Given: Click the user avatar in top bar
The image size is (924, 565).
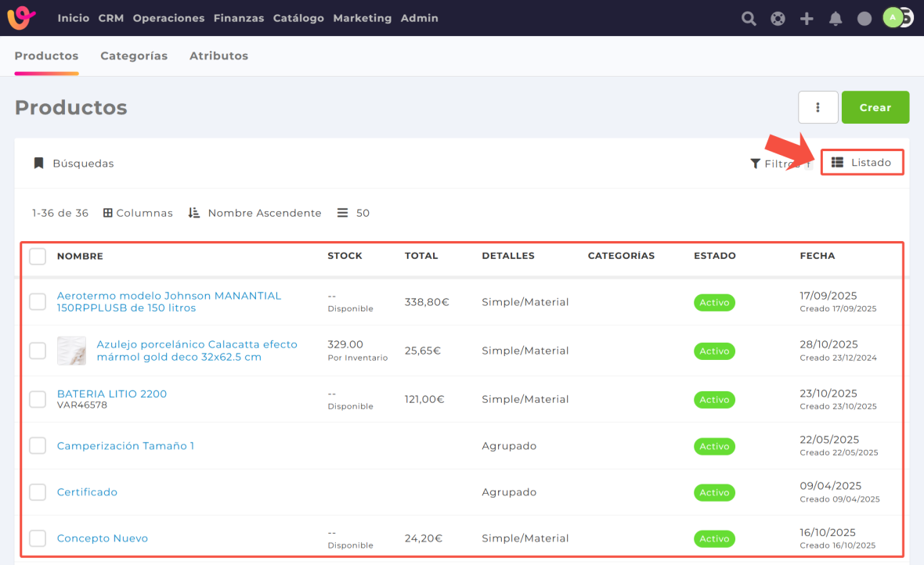Looking at the screenshot, I should coord(893,17).
